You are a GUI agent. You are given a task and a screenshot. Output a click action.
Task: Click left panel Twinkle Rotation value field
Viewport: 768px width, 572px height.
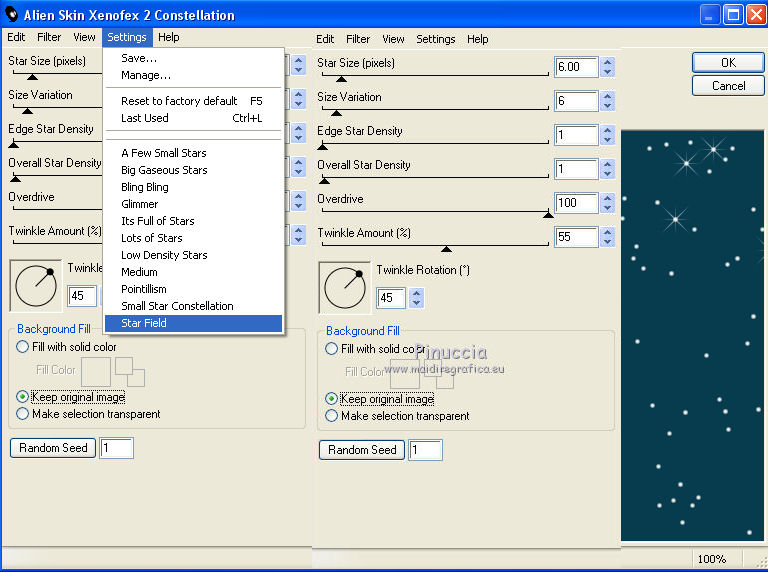(x=82, y=296)
